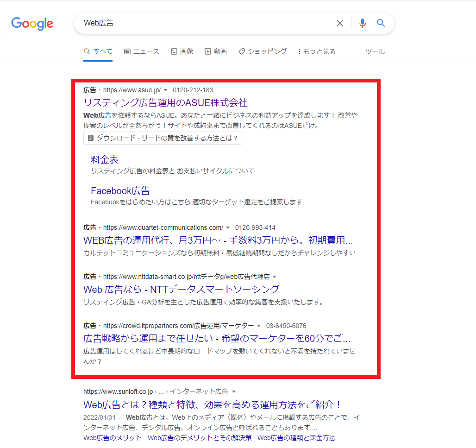Image resolution: width=476 pixels, height=448 pixels.
Task: Click the image icon beside 画像
Action: [x=174, y=51]
